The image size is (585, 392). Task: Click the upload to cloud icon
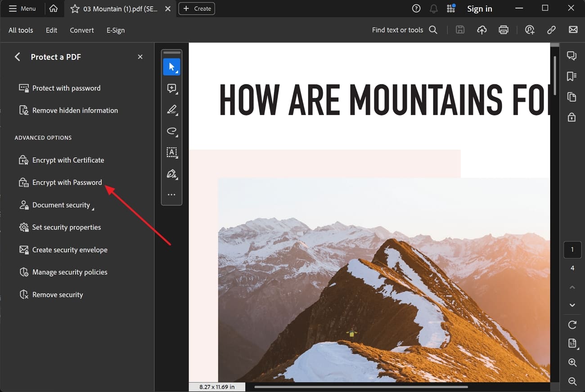[482, 30]
